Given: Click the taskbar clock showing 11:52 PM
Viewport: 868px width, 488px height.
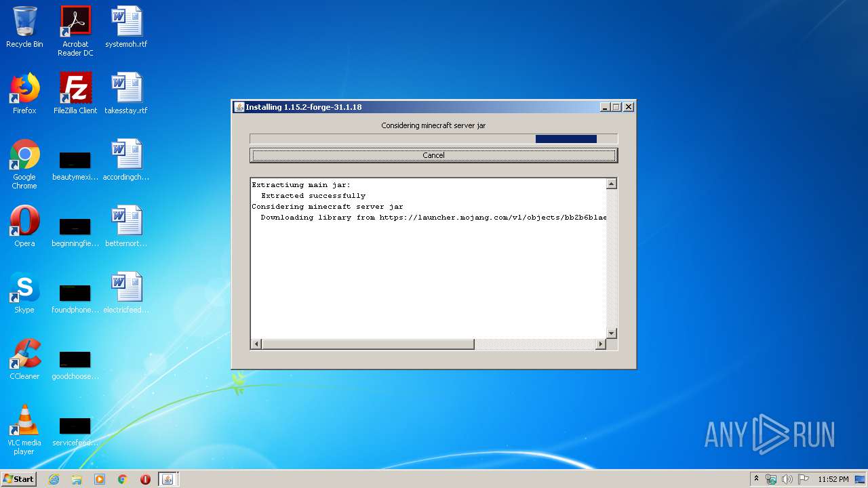Looking at the screenshot, I should (x=833, y=479).
